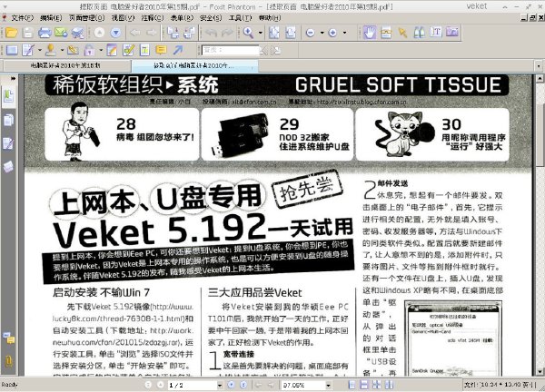Click the Save disk icon

coord(28,33)
